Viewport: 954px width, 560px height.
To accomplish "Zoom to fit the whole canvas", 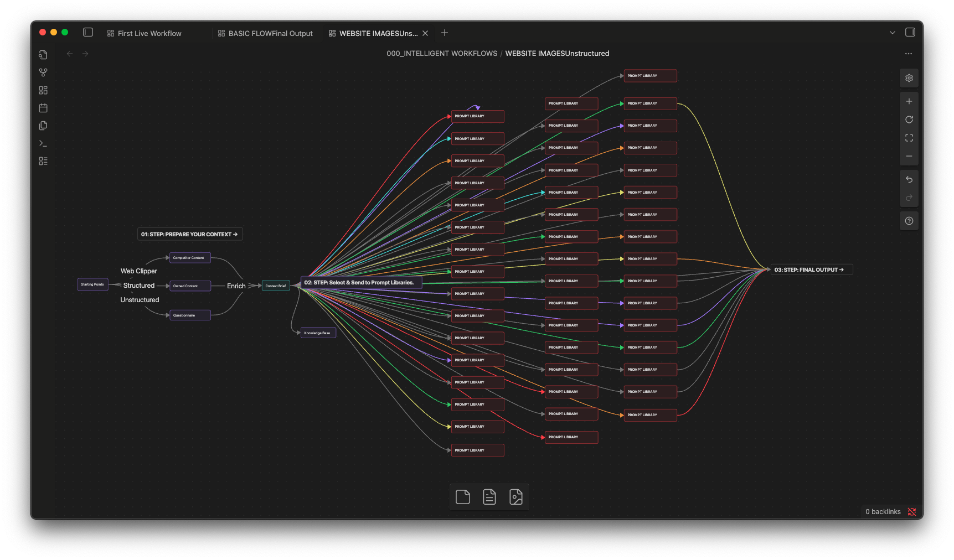I will (909, 138).
